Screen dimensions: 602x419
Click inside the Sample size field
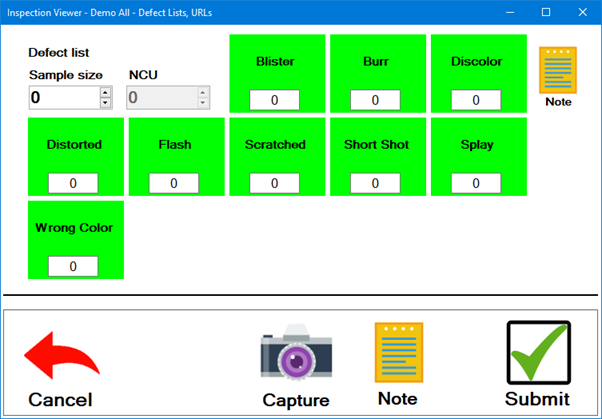point(64,97)
